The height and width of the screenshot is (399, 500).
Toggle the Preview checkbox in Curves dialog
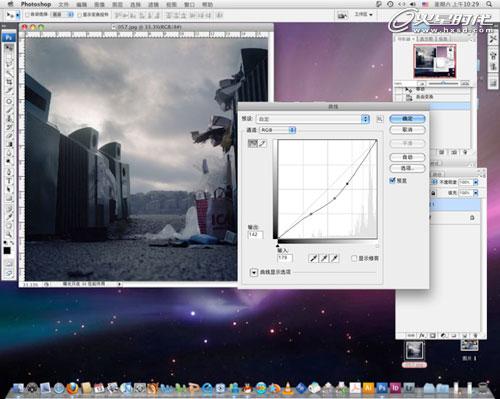pos(392,180)
